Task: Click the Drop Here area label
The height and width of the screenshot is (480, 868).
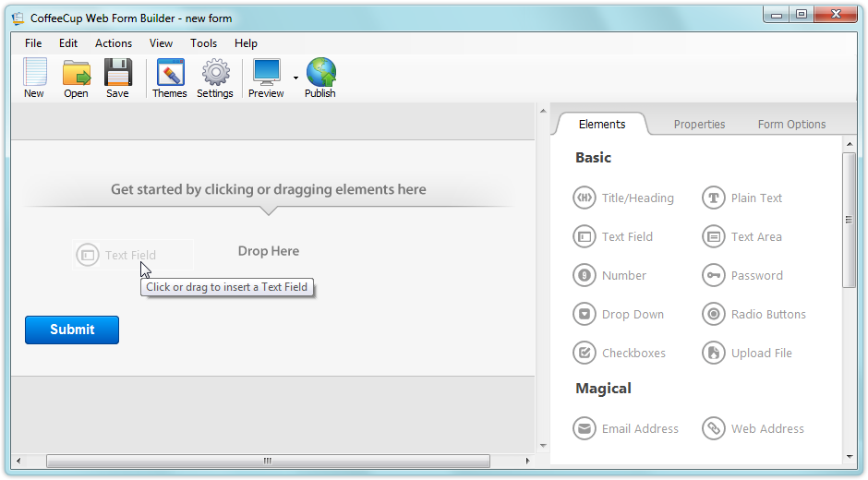Action: [x=269, y=251]
